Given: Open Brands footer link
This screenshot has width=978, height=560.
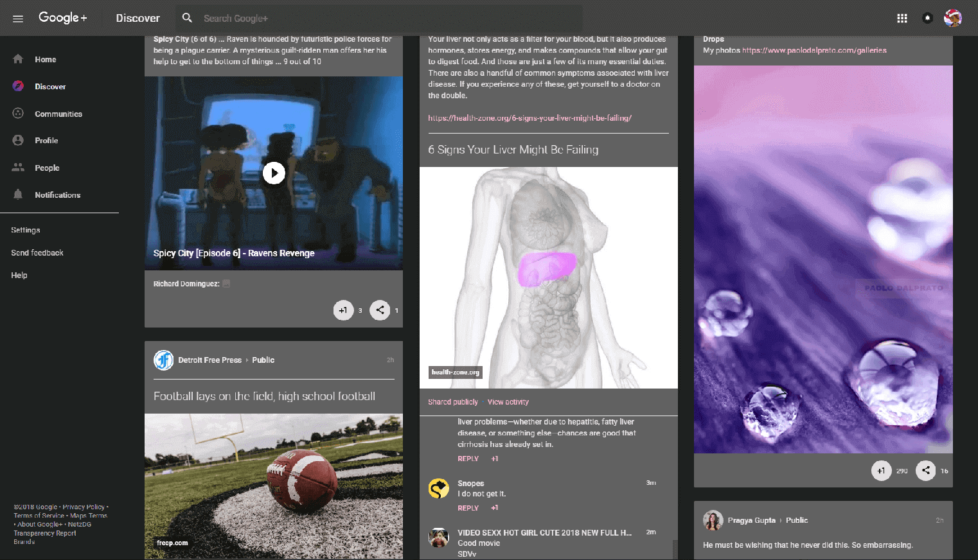Looking at the screenshot, I should point(24,542).
